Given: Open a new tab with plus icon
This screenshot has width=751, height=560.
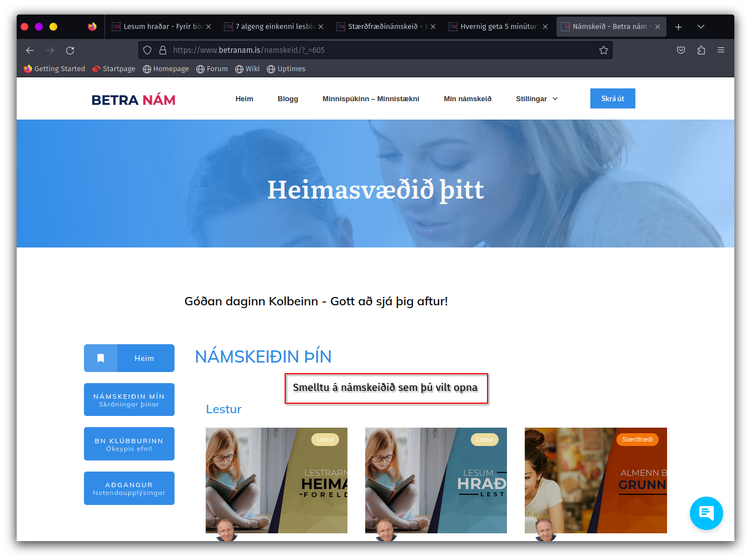Looking at the screenshot, I should coord(678,27).
